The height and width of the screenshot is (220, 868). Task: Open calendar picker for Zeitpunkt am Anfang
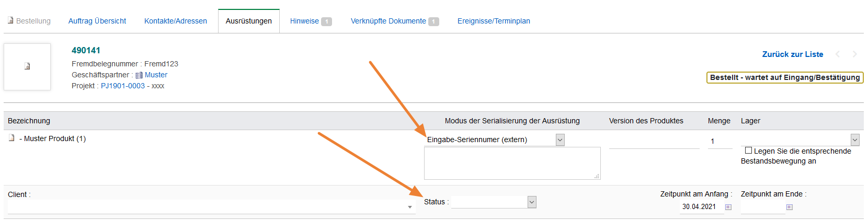728,207
